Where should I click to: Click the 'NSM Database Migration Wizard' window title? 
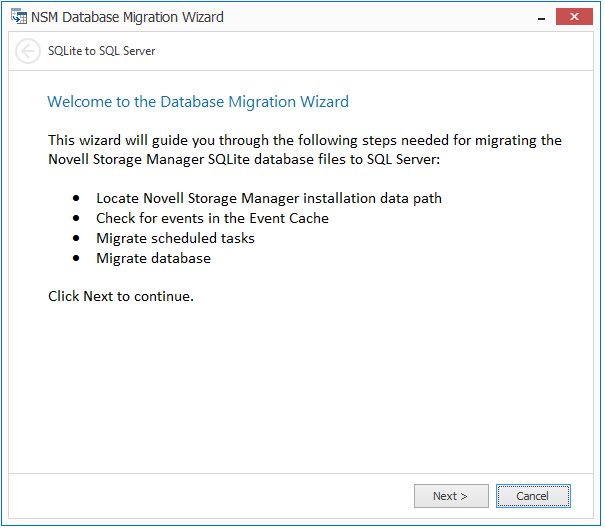click(127, 17)
